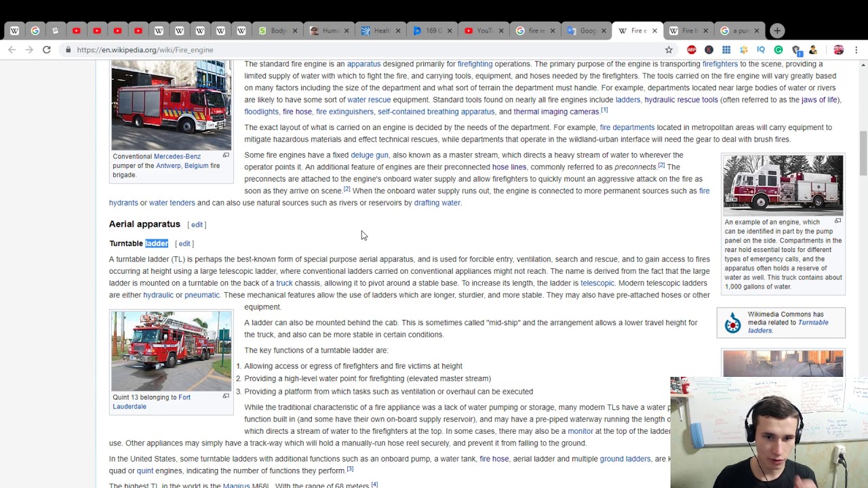The image size is (868, 488).
Task: Enlarge the Quint 13 Fort Lauderdale image
Action: pyautogui.click(x=226, y=396)
